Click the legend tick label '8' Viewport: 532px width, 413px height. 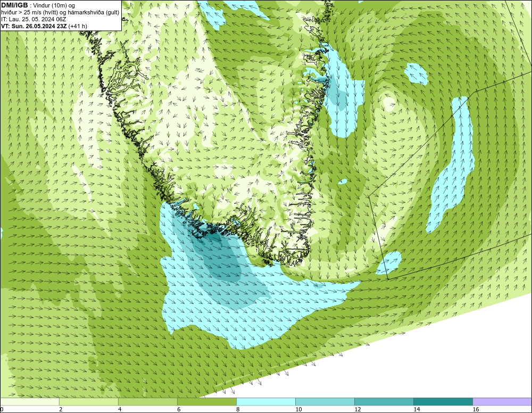(238, 410)
